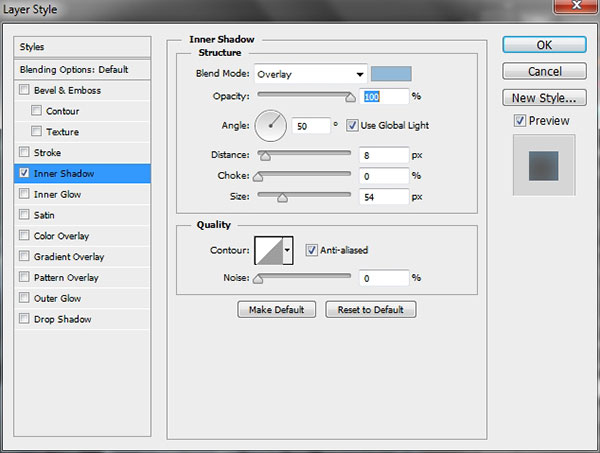Tick the Satin checkbox
Image resolution: width=600 pixels, height=453 pixels.
tap(24, 214)
